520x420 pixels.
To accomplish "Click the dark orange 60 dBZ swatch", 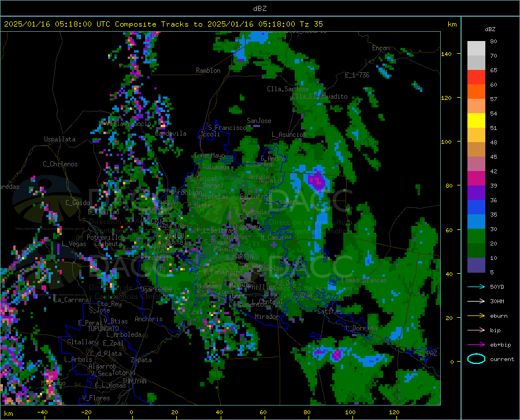I will [x=476, y=91].
